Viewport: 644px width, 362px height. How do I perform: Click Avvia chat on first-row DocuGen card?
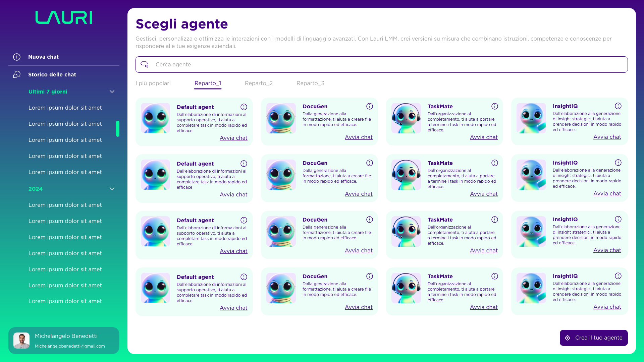(359, 137)
